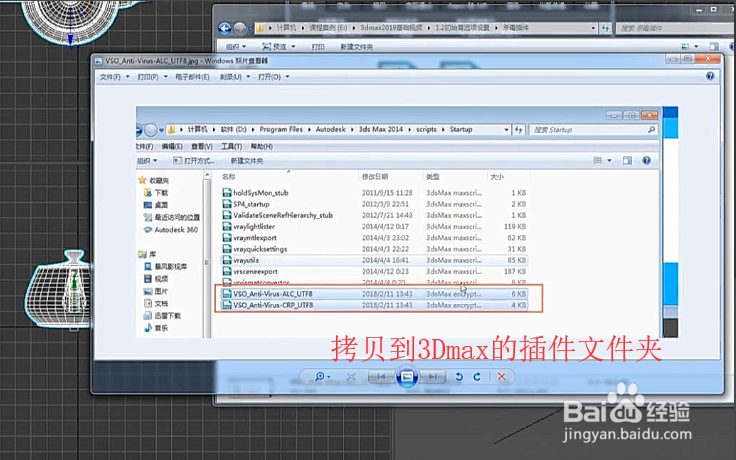Open the view options dropdown arrow in Explorer
The width and height of the screenshot is (736, 460).
[696, 46]
